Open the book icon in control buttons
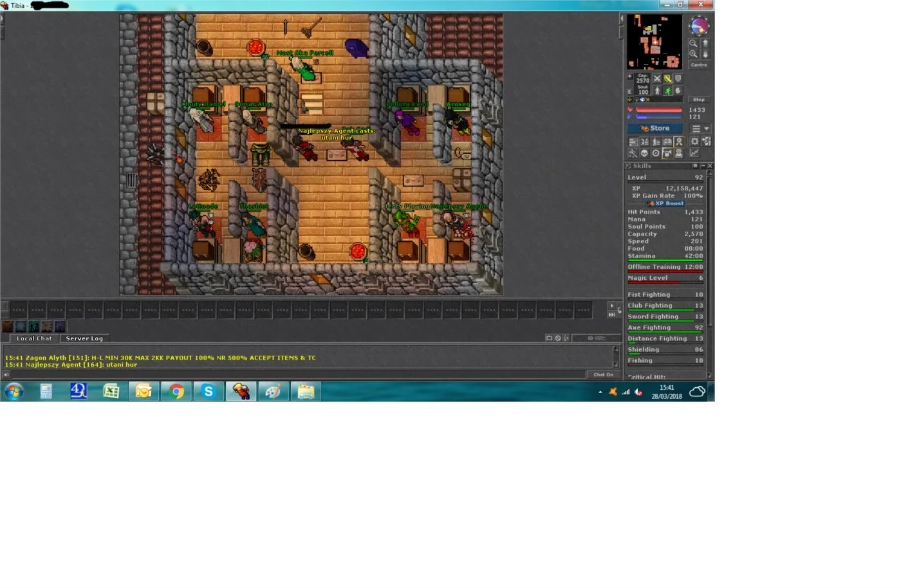 coord(667,142)
